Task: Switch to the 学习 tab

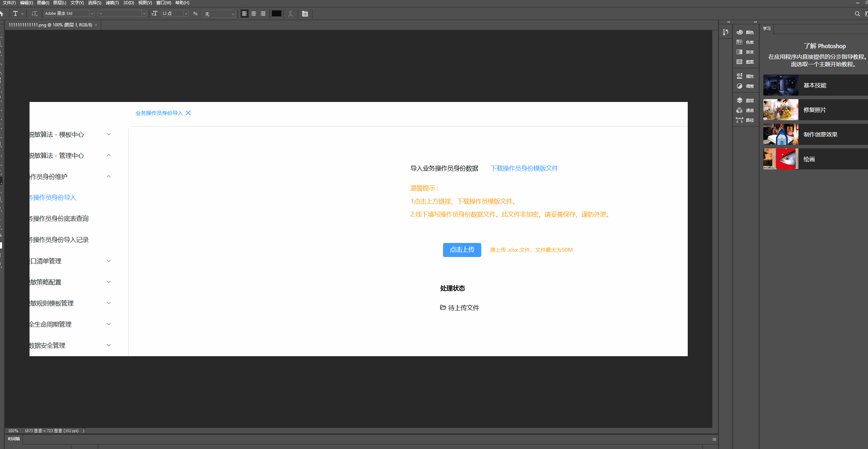Action: click(x=767, y=28)
